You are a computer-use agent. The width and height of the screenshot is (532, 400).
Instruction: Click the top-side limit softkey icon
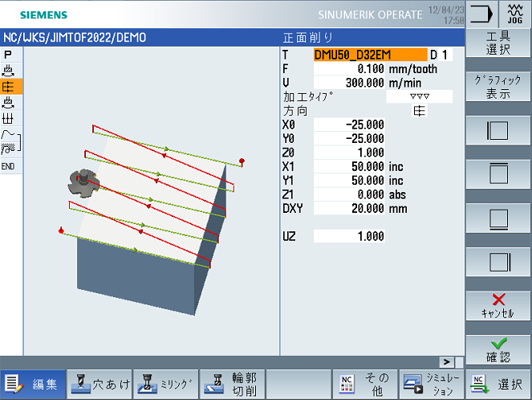point(498,174)
